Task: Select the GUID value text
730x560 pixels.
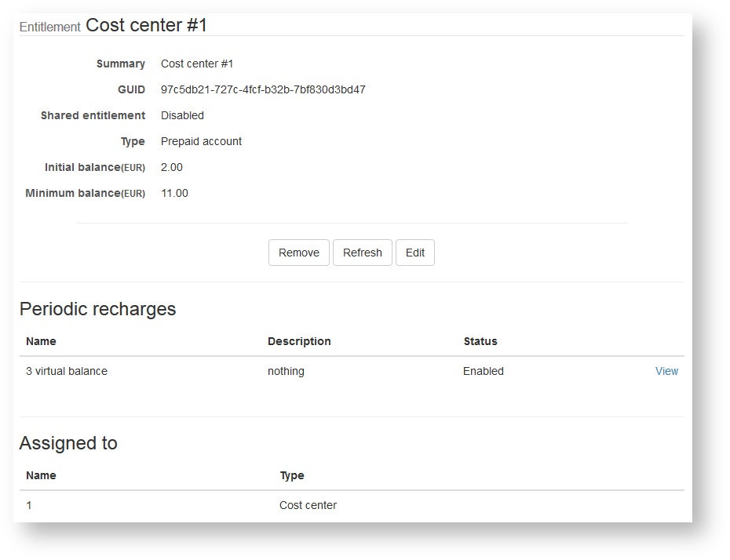Action: point(263,89)
